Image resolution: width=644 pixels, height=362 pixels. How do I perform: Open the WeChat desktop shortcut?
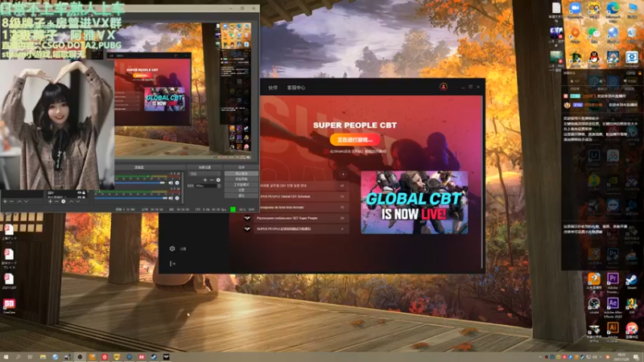click(593, 34)
